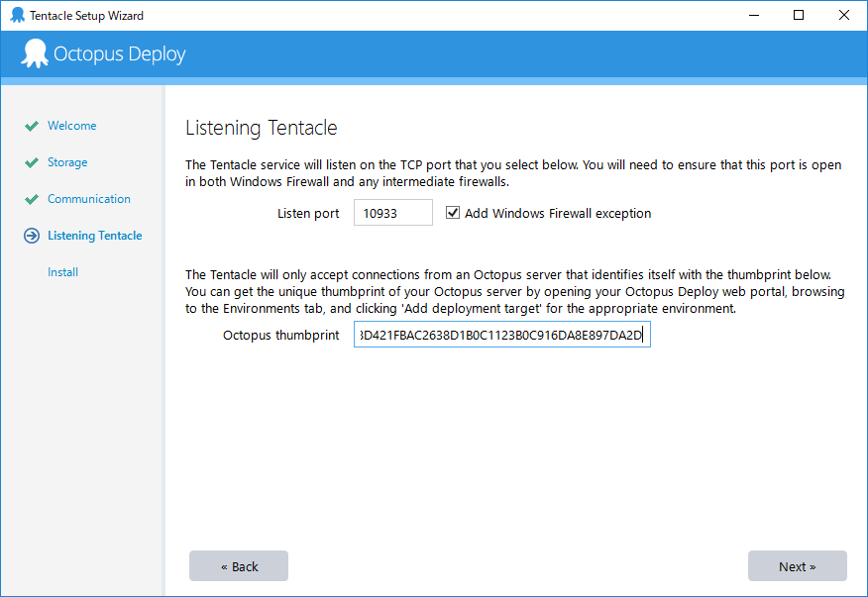
Task: Click the Listening Tentacle page heading
Action: point(262,128)
